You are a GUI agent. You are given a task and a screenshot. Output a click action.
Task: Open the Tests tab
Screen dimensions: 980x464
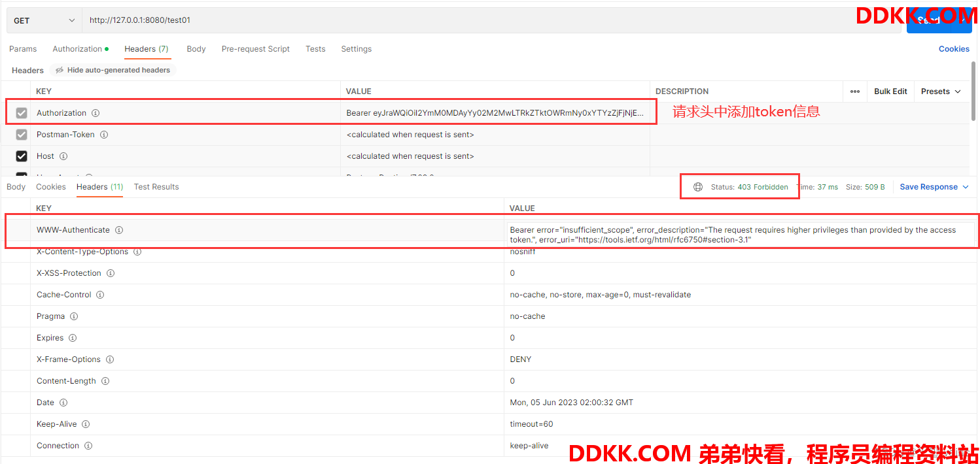pos(315,49)
